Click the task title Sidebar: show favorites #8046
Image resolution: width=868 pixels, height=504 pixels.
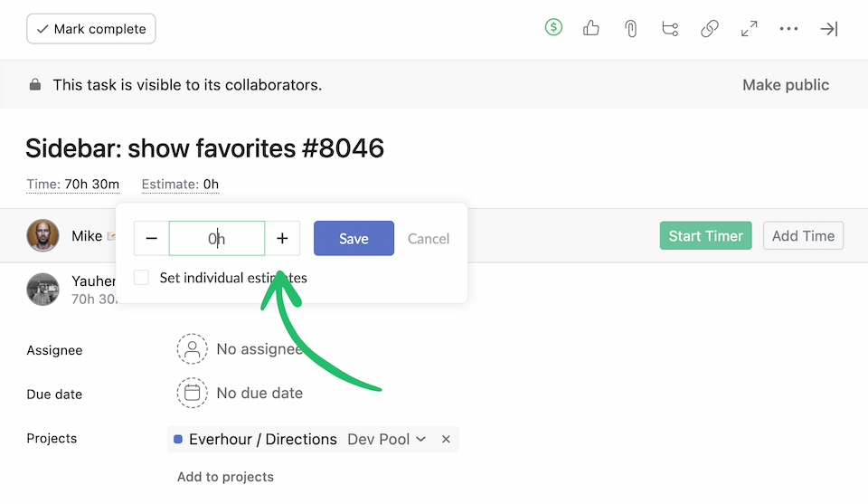click(205, 147)
